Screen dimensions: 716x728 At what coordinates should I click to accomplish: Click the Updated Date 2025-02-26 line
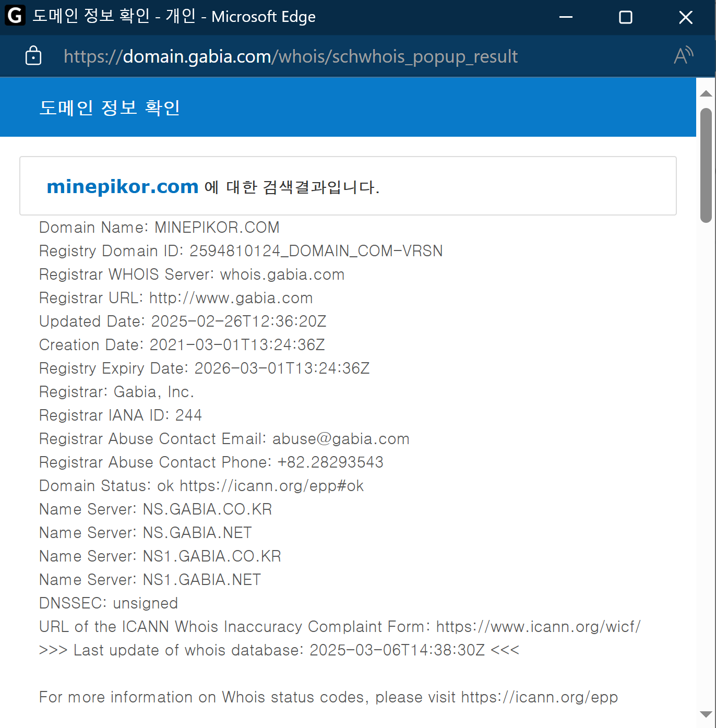(183, 321)
